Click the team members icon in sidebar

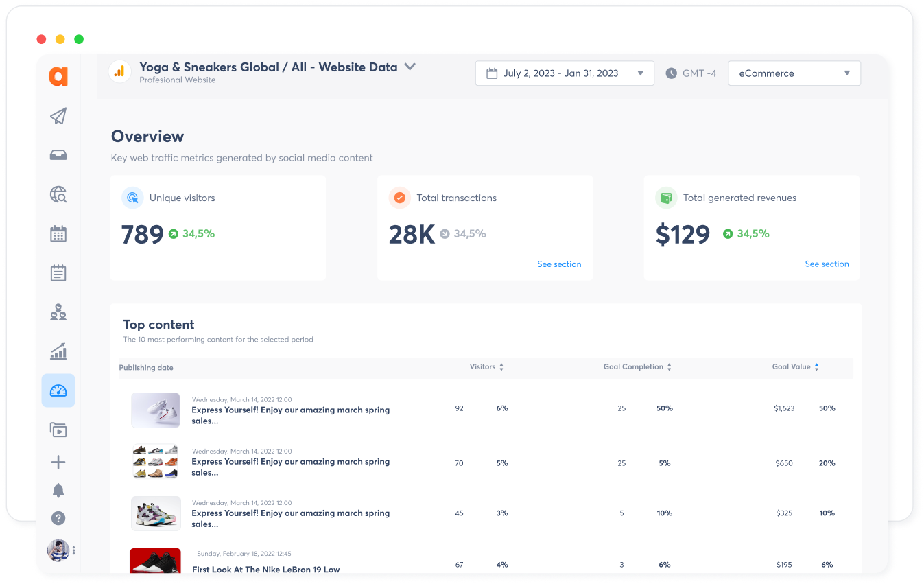click(x=58, y=313)
